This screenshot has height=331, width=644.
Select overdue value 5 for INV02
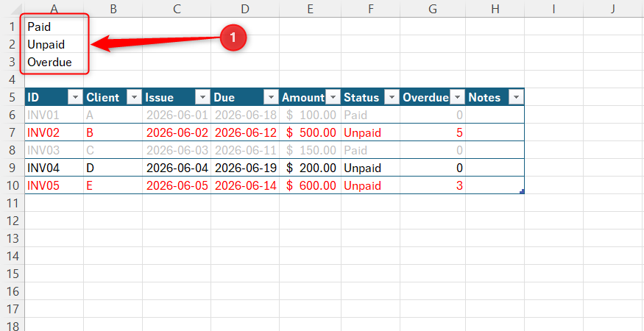coord(433,132)
